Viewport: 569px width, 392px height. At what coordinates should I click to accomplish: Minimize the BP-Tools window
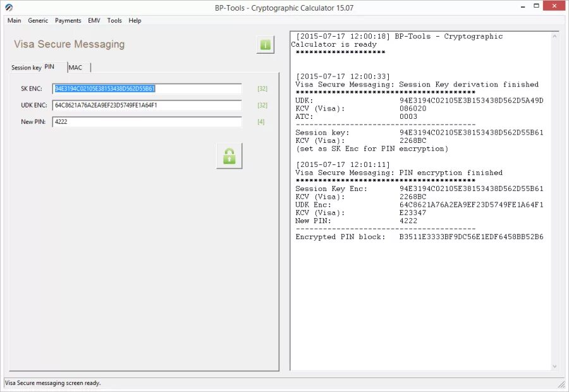tap(523, 6)
